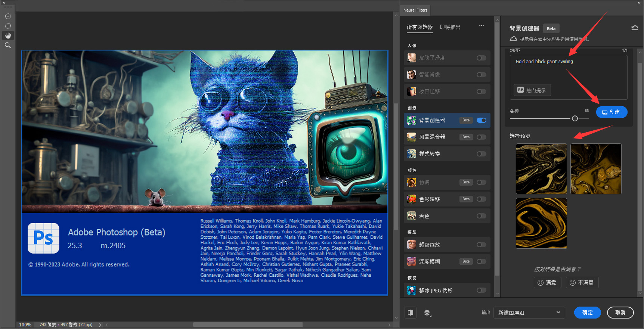Collapse the panel with the top-right double arrows

pyautogui.click(x=639, y=3)
